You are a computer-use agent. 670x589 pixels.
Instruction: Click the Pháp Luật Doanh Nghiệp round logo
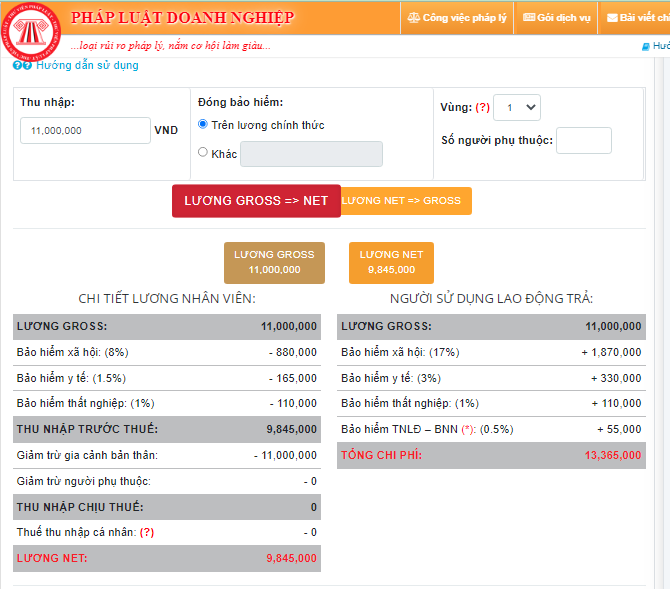point(31,31)
